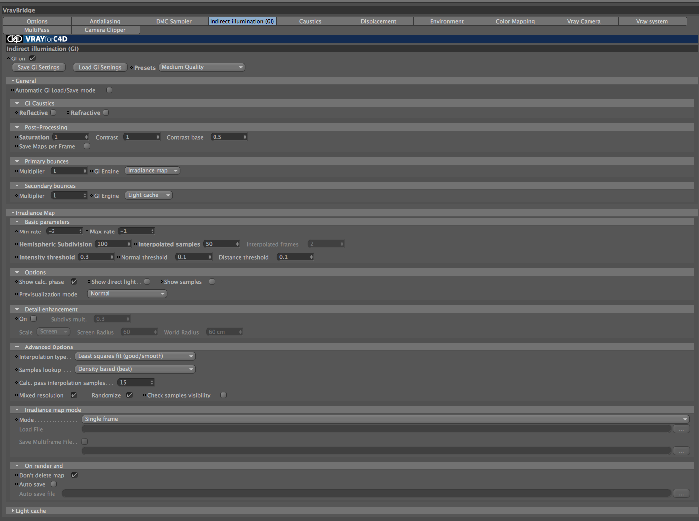Enable Show direct light checkbox
Viewport: 699px width, 521px height.
point(147,282)
